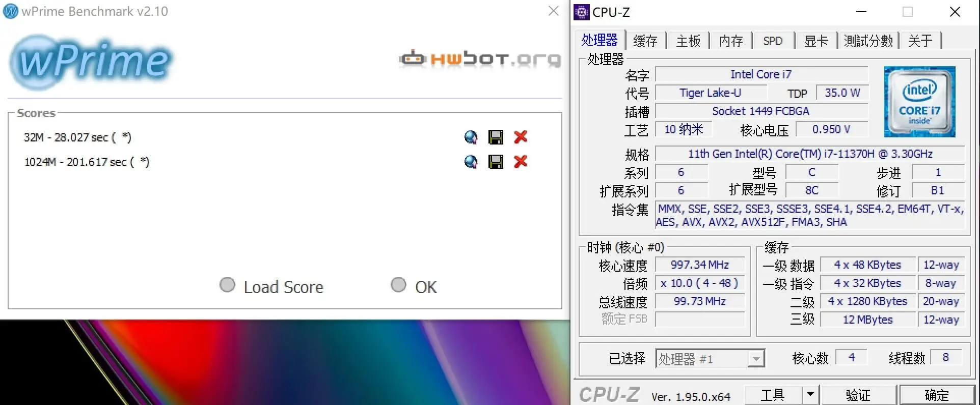Open the 处理器 #1 processor selection dropdown
The image size is (980, 405).
[710, 359]
